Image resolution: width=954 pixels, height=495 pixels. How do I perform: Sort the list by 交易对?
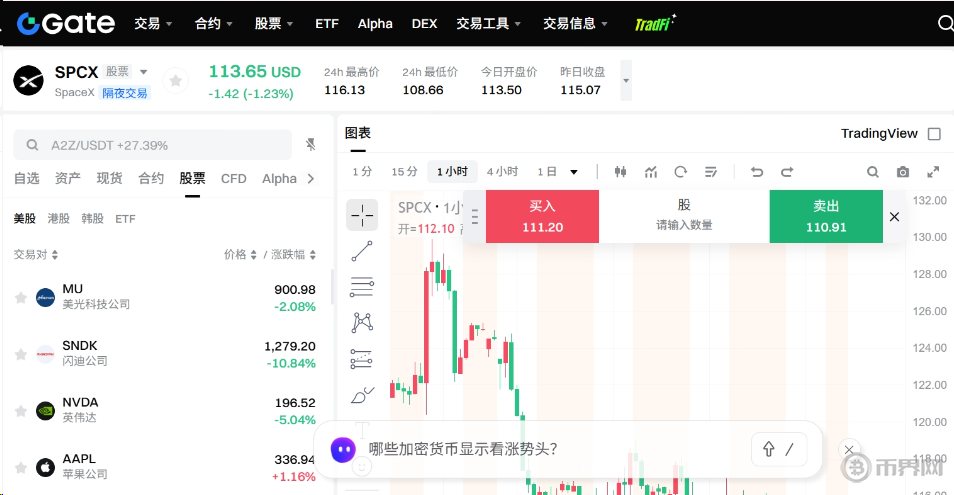pos(36,254)
